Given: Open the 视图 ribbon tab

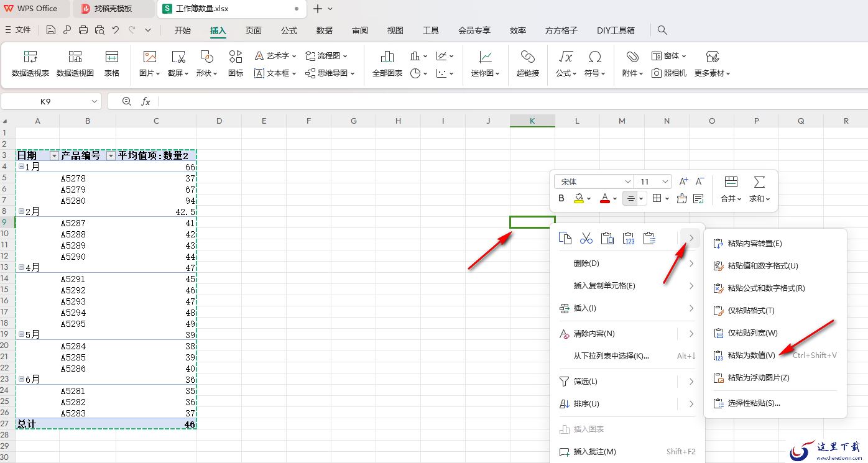Looking at the screenshot, I should click(395, 30).
